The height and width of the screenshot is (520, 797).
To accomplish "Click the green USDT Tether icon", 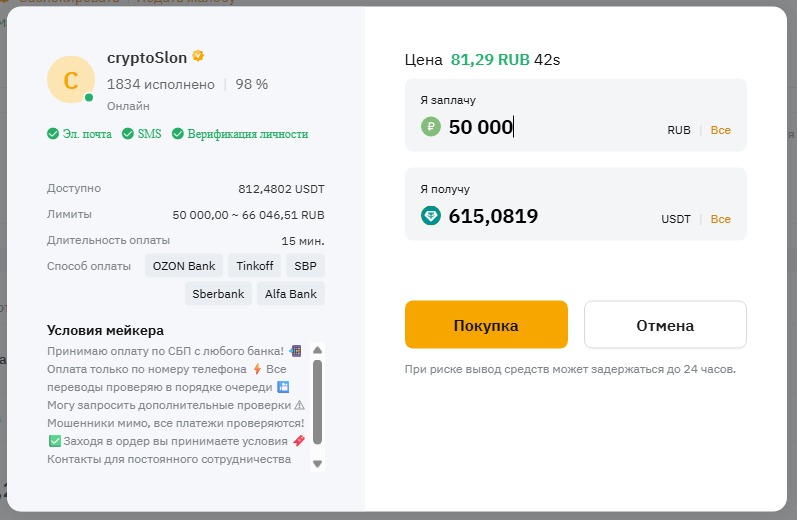I will point(431,216).
